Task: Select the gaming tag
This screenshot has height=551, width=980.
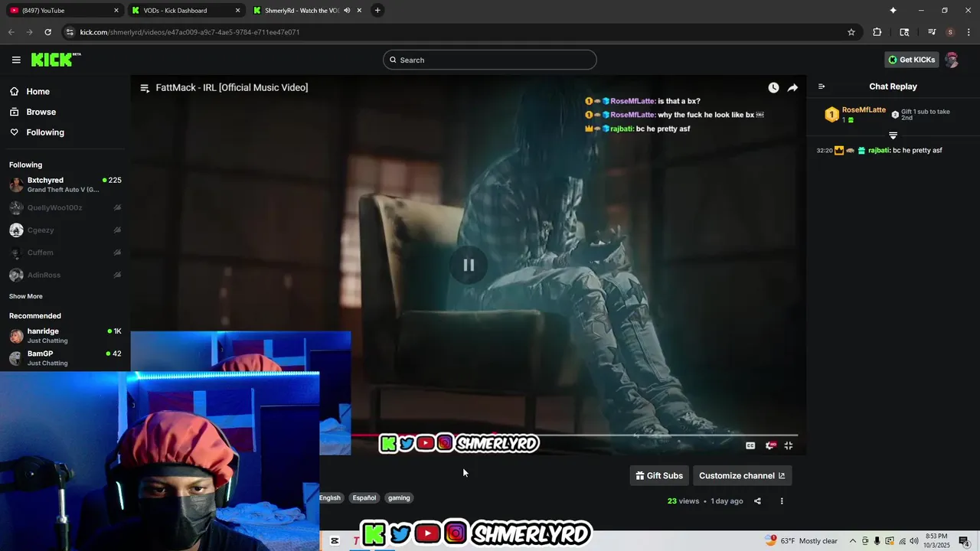Action: [399, 498]
